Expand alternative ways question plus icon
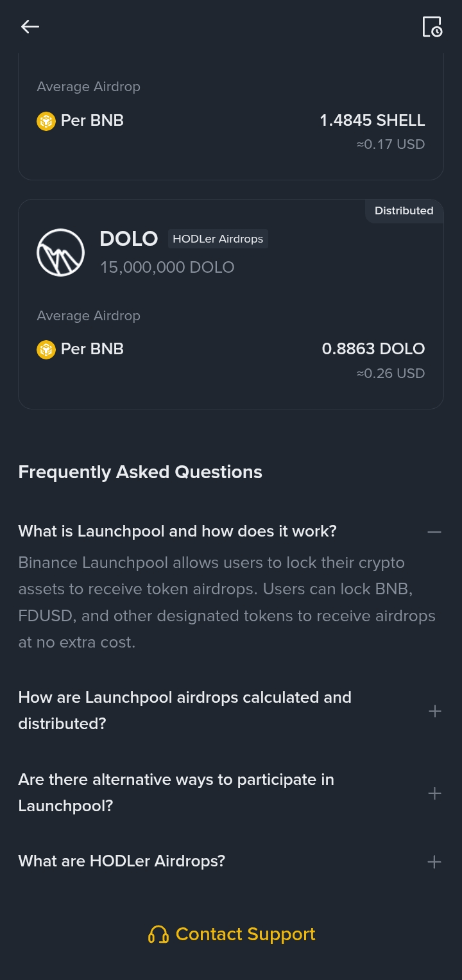Viewport: 462px width, 980px height. pos(434,793)
